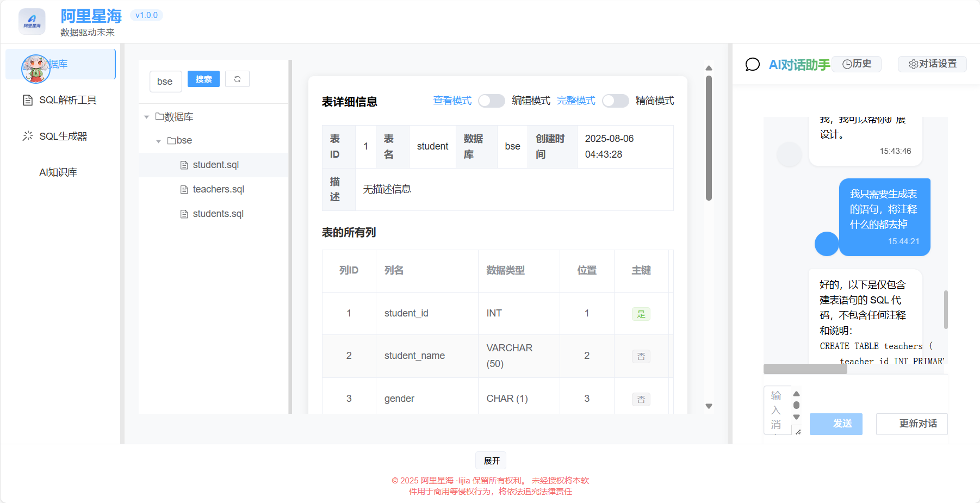The height and width of the screenshot is (503, 980).
Task: Click the textarea scroll up arrow
Action: (796, 394)
